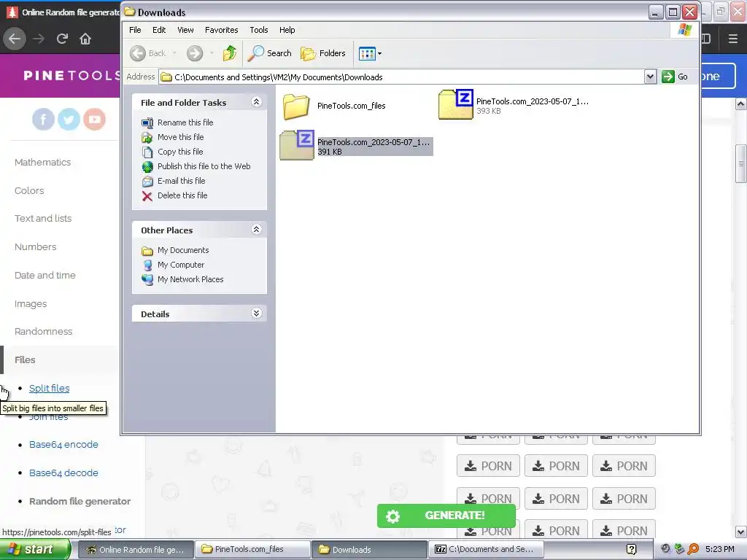Screen dimensions: 747x560
Task: Open the Forward history dropdown arrow
Action: [x=212, y=52]
